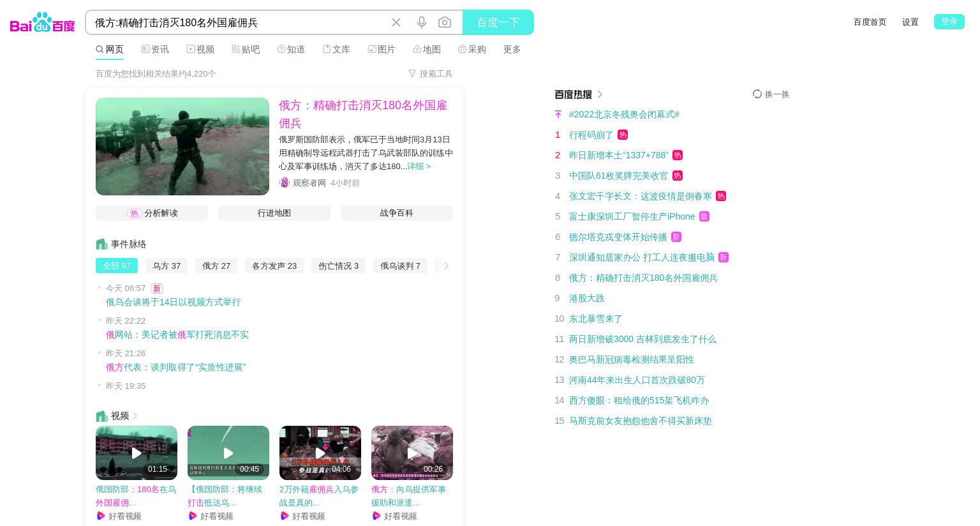The image size is (980, 526).
Task: Click 好看视频 icon under the 00:26 video
Action: (376, 516)
